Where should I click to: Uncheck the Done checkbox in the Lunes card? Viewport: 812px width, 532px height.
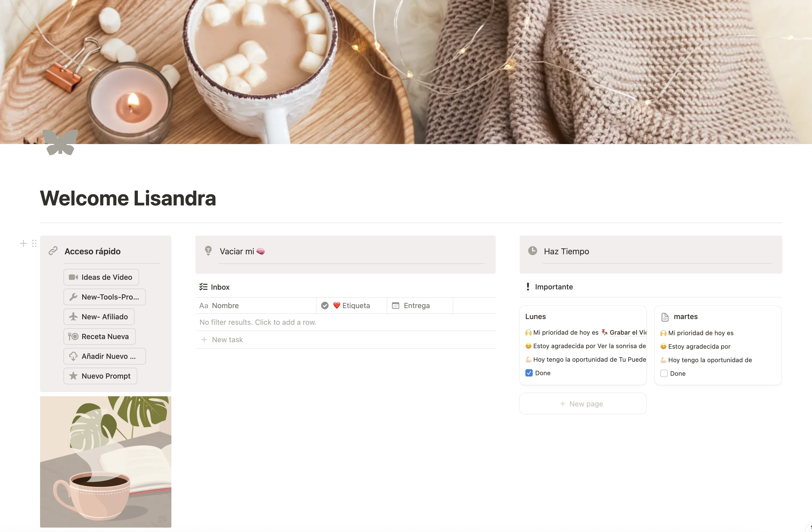pyautogui.click(x=529, y=373)
